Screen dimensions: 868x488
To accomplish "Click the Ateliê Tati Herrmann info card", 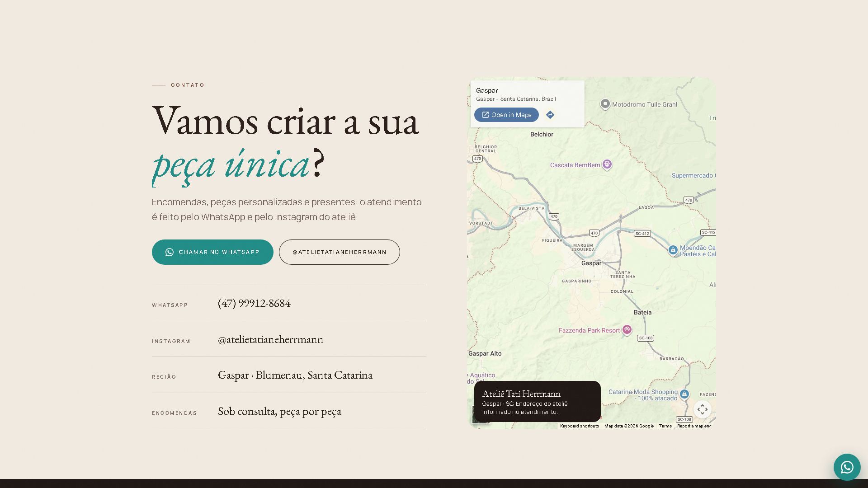I will (537, 402).
